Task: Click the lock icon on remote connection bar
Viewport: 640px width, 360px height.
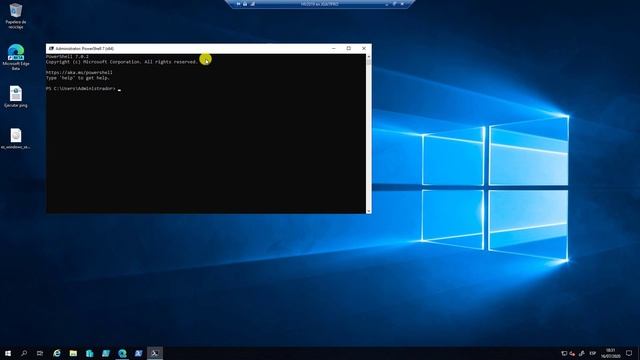Action: (245, 4)
